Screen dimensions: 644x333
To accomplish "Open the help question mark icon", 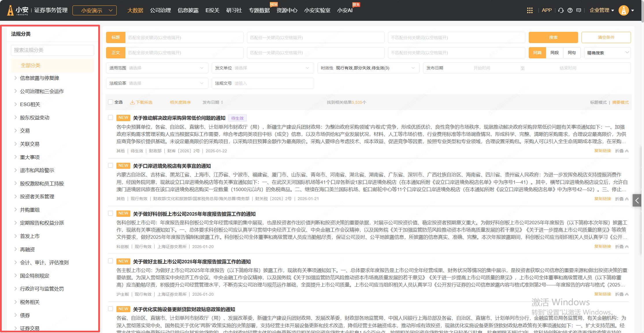I will click(x=570, y=10).
